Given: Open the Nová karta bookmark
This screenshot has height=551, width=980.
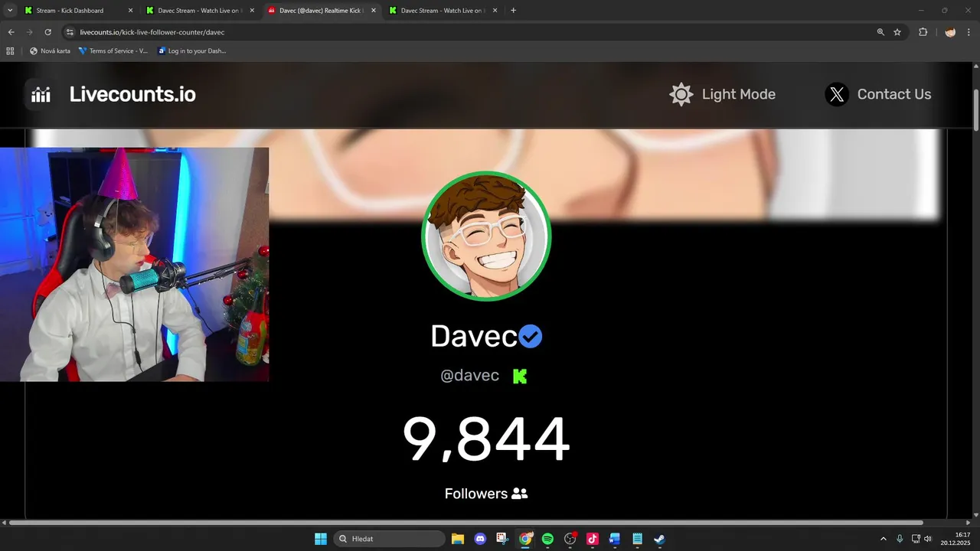Looking at the screenshot, I should click(x=50, y=51).
